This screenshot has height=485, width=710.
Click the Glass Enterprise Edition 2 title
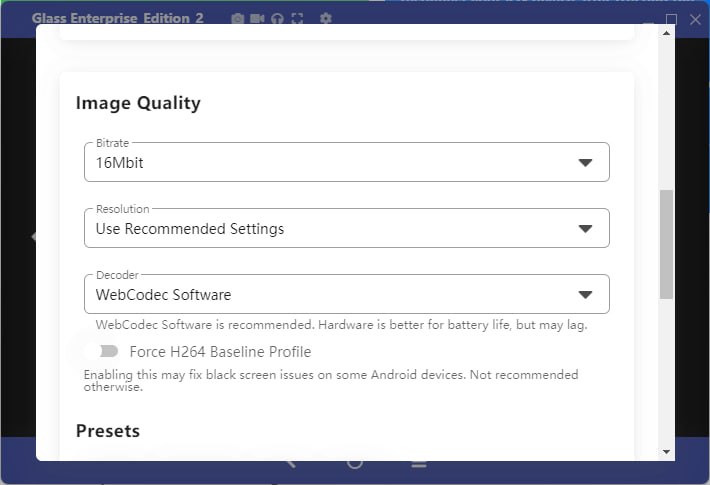(x=118, y=18)
